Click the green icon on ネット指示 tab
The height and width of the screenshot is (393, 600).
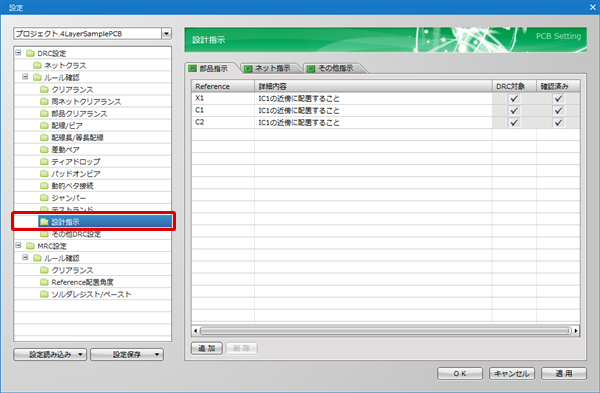[248, 68]
